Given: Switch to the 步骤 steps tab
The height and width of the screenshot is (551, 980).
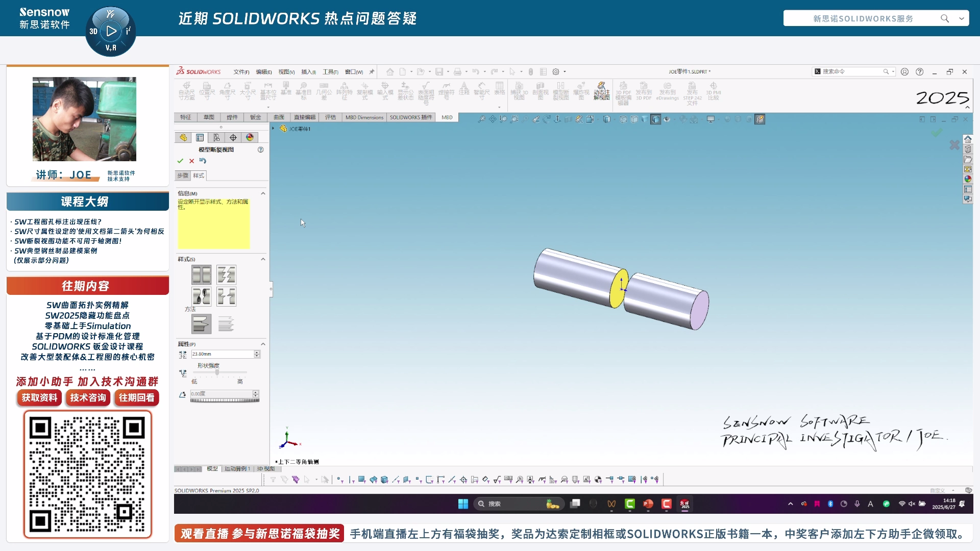Looking at the screenshot, I should pos(182,176).
